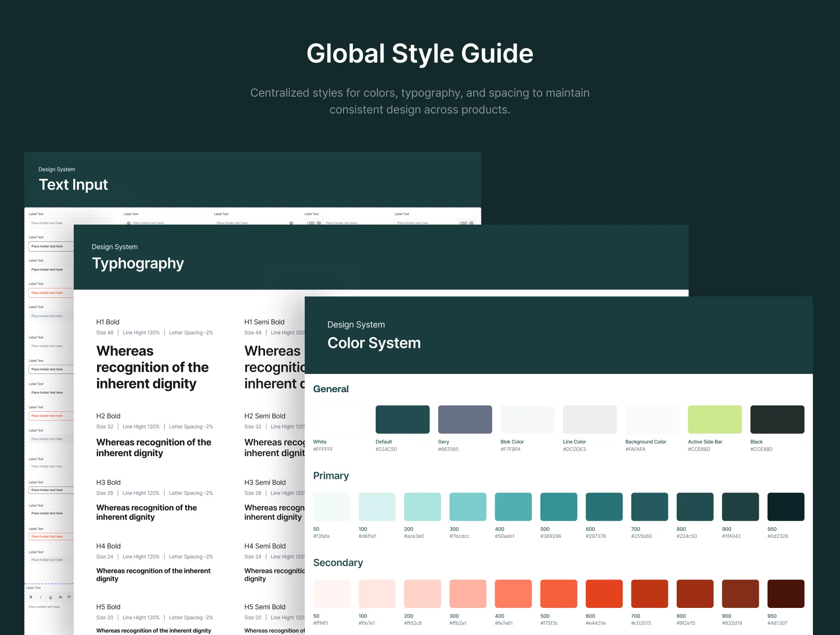The image size is (840, 635).
Task: Select Secondary 900 swatch #832d19
Action: click(x=741, y=593)
